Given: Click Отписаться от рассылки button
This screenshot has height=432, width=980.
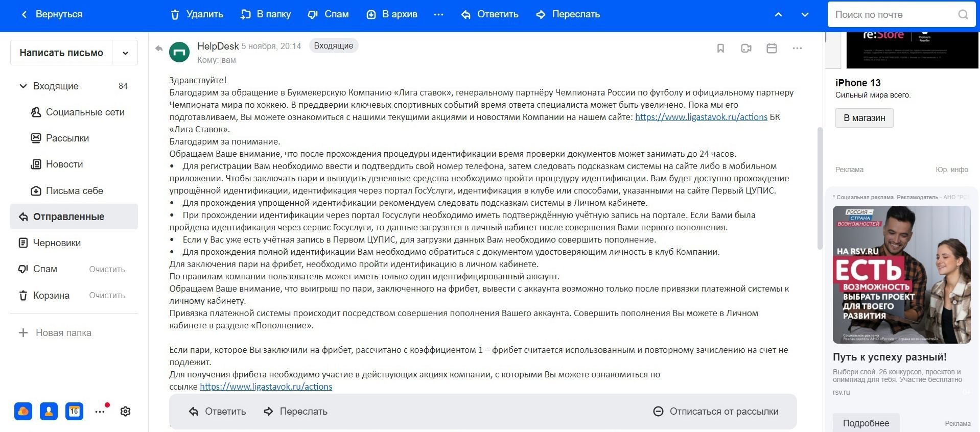Looking at the screenshot, I should point(716,411).
